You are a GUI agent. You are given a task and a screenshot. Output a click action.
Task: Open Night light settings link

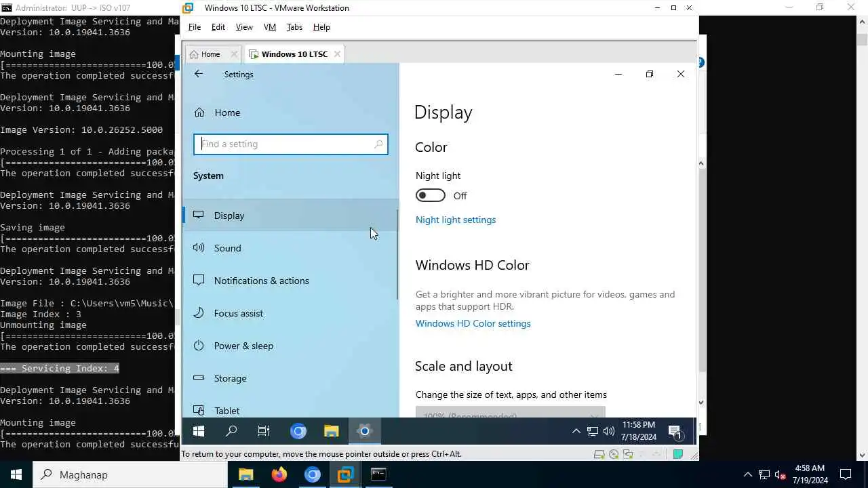[456, 220]
